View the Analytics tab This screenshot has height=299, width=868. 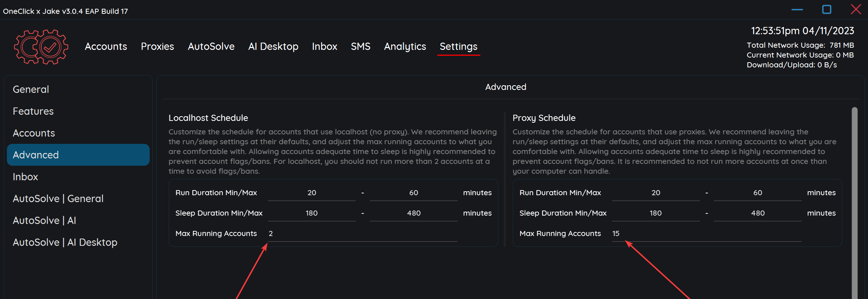405,47
